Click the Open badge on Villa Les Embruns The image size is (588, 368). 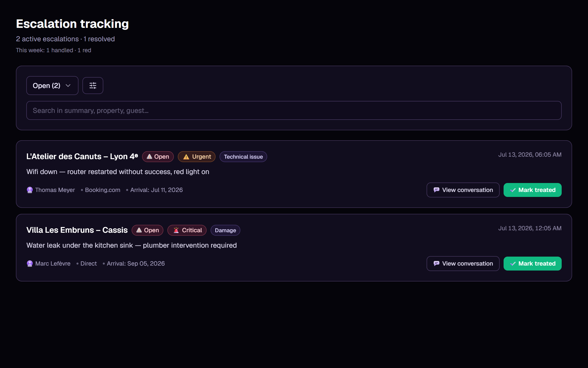(x=147, y=230)
